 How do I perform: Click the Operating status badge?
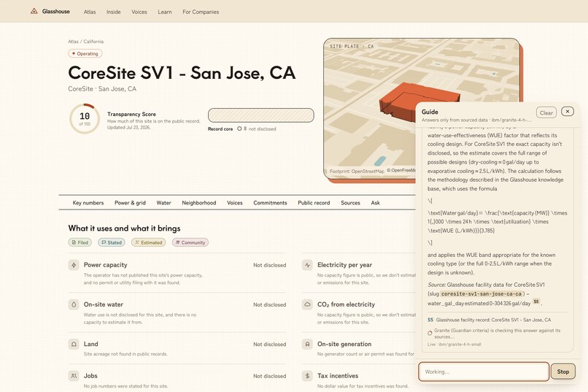click(85, 53)
